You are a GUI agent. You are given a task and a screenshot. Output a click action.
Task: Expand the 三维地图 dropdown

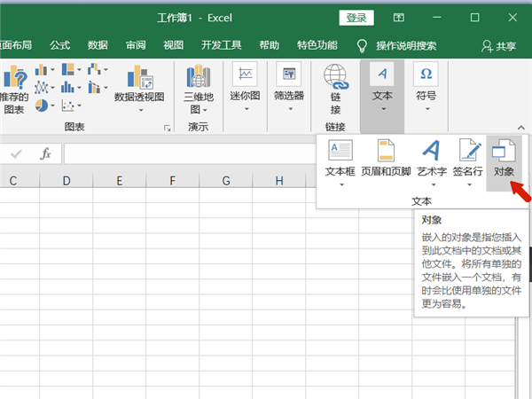(x=197, y=110)
